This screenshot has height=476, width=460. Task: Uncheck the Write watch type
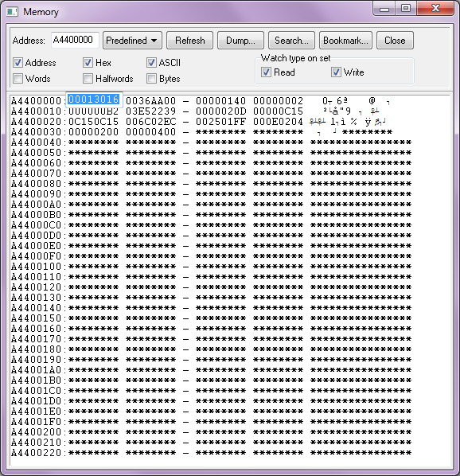click(336, 72)
